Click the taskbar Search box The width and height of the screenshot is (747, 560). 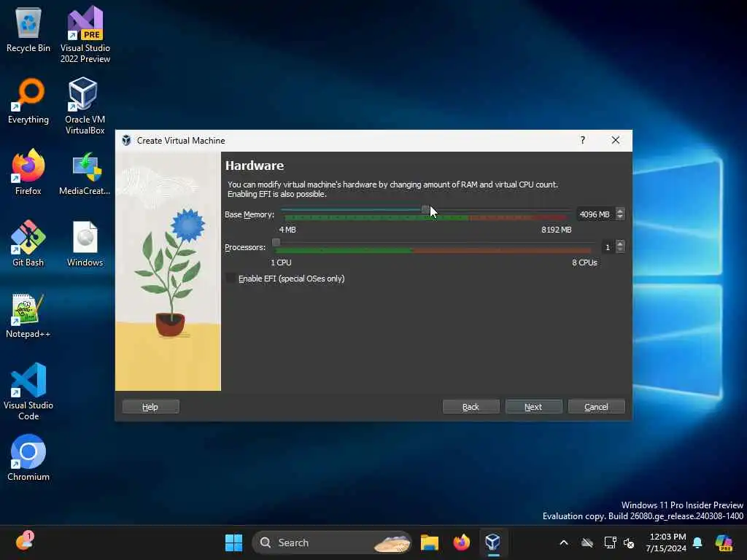click(x=332, y=542)
